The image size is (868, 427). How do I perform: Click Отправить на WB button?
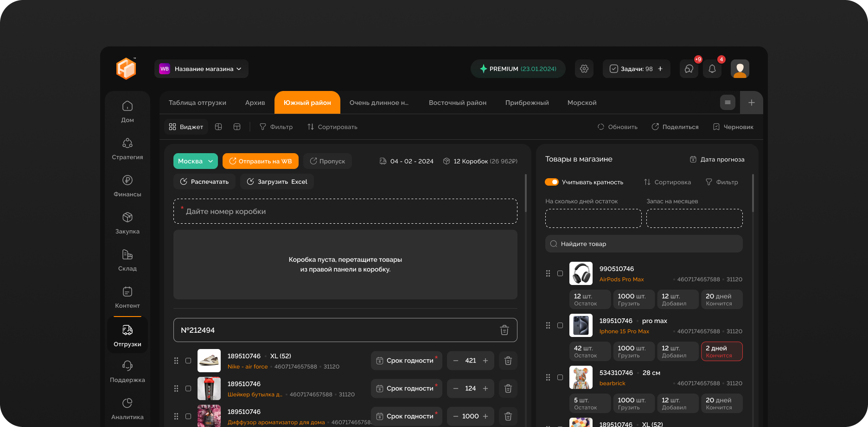pyautogui.click(x=260, y=161)
